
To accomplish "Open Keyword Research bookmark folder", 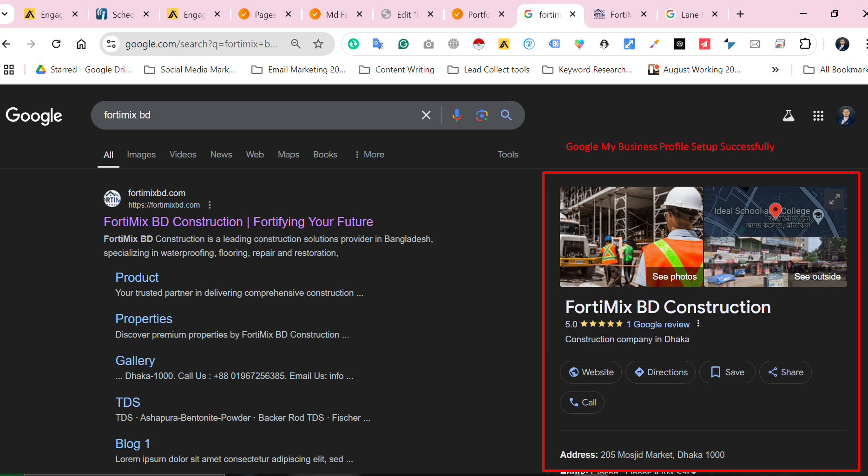I will (x=587, y=70).
